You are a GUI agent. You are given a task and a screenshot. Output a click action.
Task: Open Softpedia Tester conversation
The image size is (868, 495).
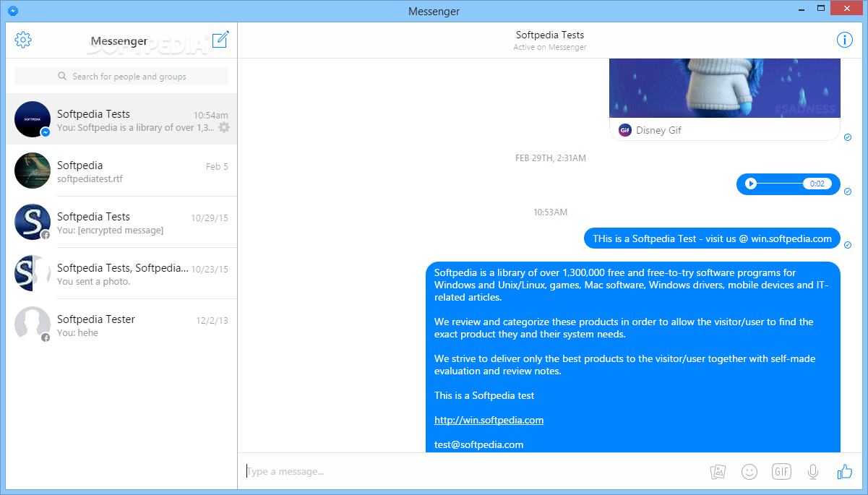click(121, 324)
